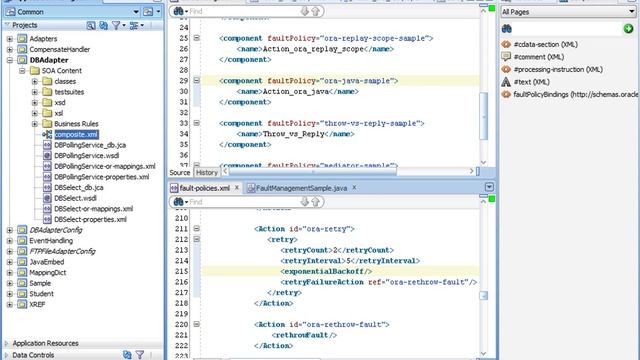
Task: Switch to the History tab
Action: click(x=207, y=173)
